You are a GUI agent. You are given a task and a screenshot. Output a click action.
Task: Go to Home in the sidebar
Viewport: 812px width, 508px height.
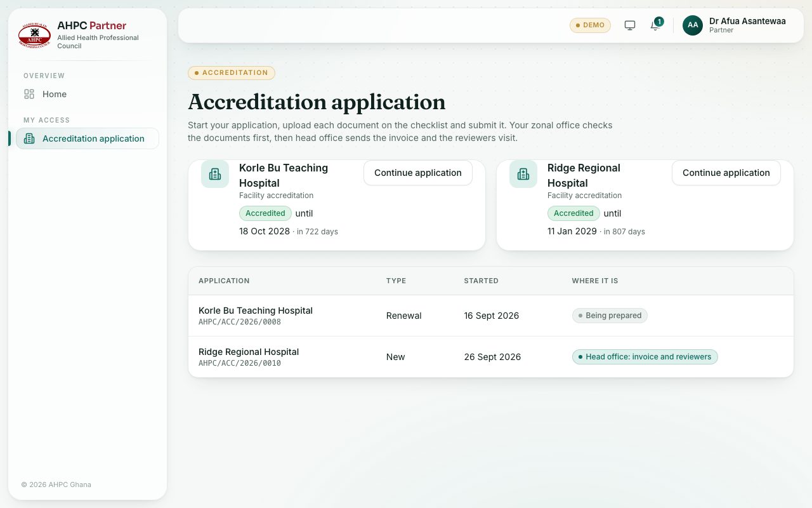[x=88, y=94]
